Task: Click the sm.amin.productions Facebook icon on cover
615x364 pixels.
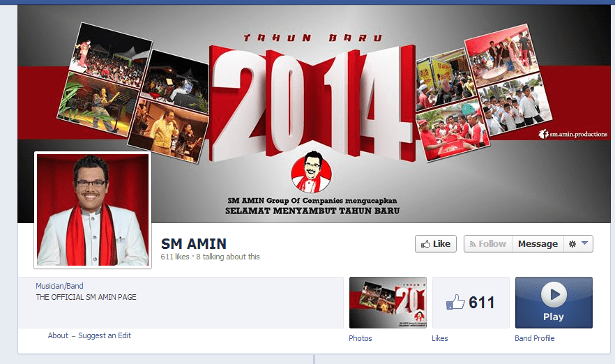Action: (x=543, y=134)
